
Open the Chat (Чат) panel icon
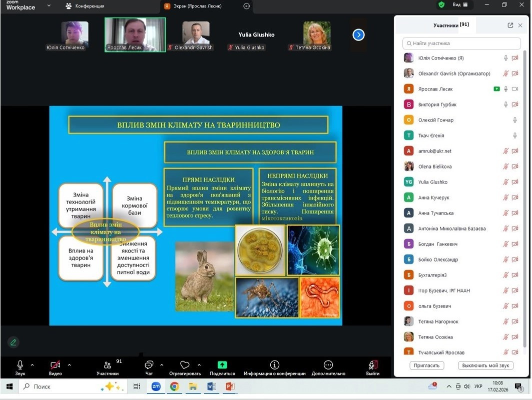149,365
